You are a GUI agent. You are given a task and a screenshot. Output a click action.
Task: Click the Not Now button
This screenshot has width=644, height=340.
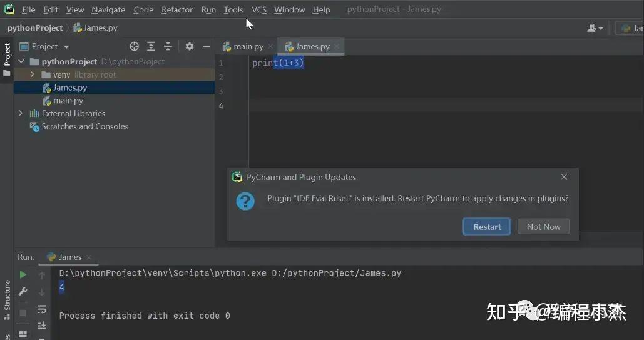(x=543, y=227)
